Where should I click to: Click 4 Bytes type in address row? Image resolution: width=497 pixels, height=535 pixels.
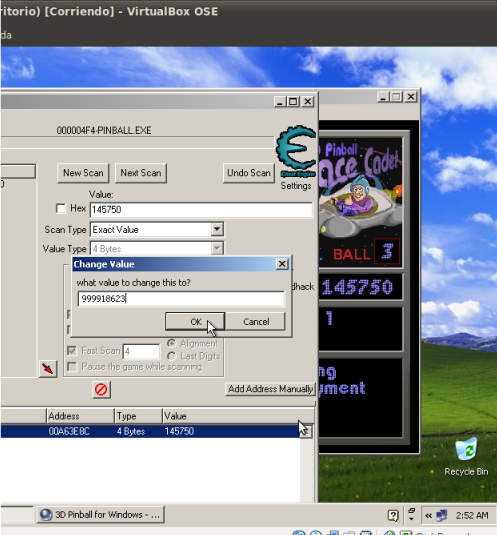click(131, 431)
